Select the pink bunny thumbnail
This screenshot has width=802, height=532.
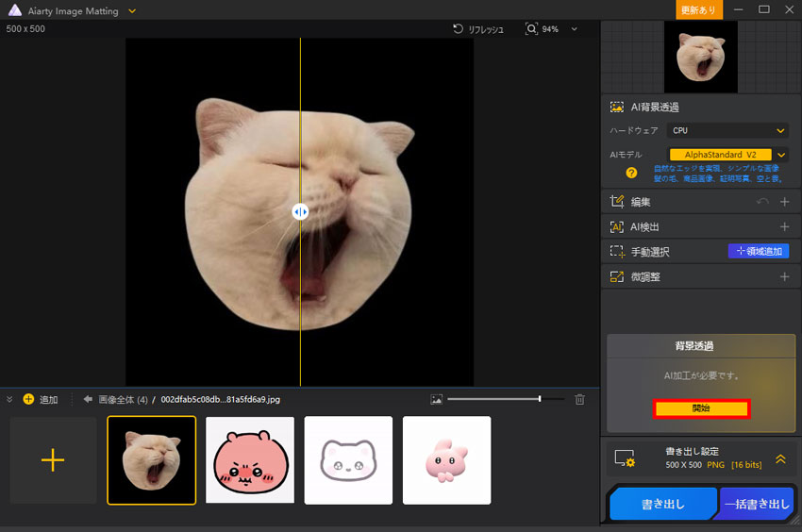(446, 460)
